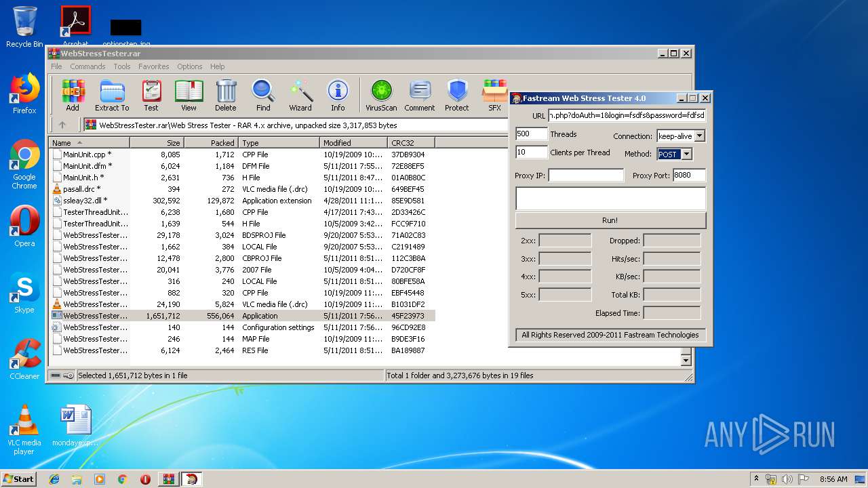The height and width of the screenshot is (488, 868).
Task: Open VLC media player desktop shortcut
Action: (24, 430)
